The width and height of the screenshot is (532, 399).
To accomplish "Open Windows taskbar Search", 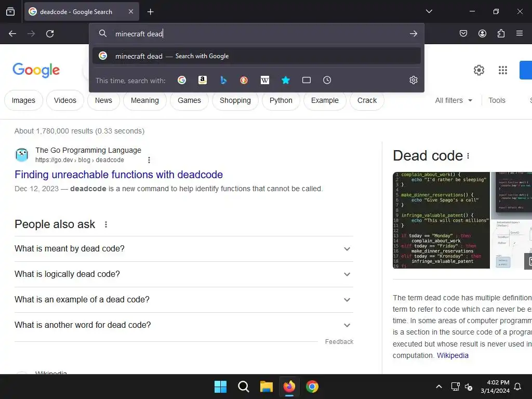I will pyautogui.click(x=243, y=387).
